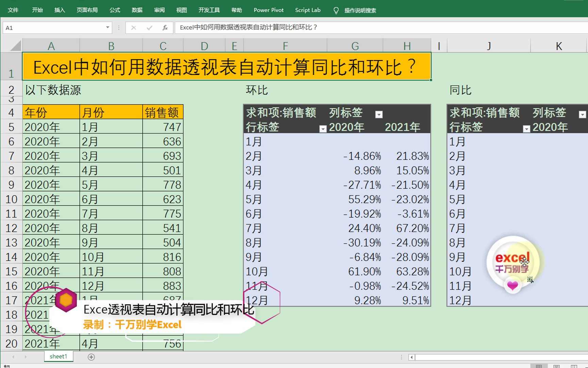The height and width of the screenshot is (368, 588).
Task: Open the 审阅 ribbon tab
Action: pyautogui.click(x=159, y=10)
